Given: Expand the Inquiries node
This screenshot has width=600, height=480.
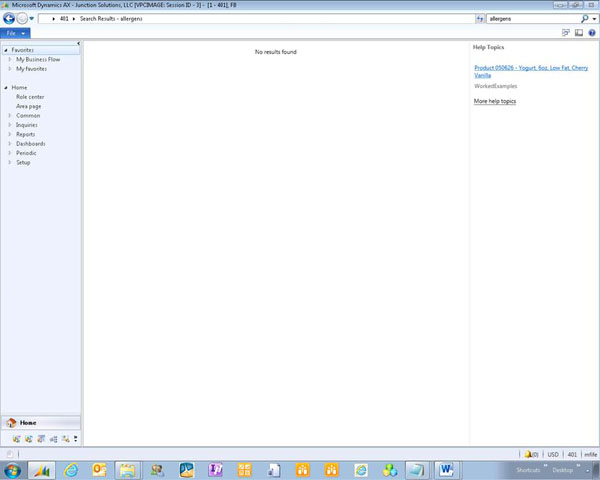Looking at the screenshot, I should click(10, 125).
